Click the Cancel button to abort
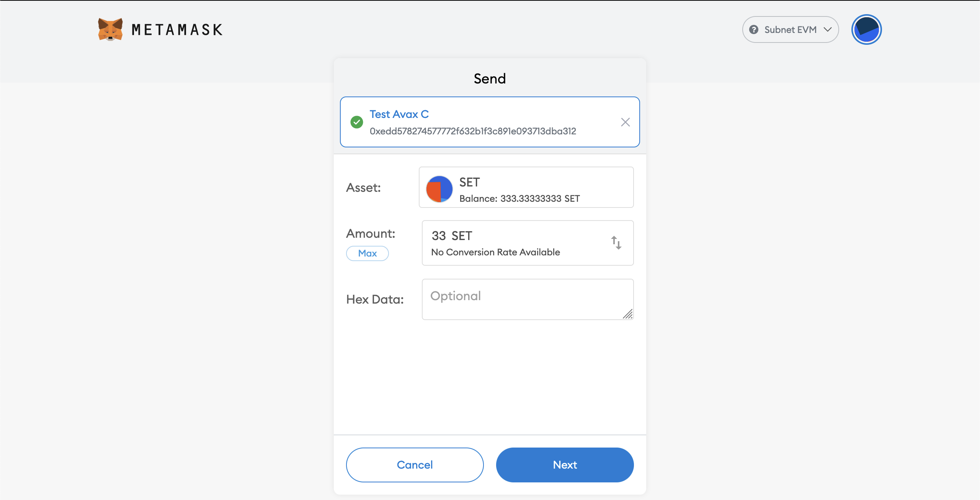980x500 pixels. [x=415, y=465]
